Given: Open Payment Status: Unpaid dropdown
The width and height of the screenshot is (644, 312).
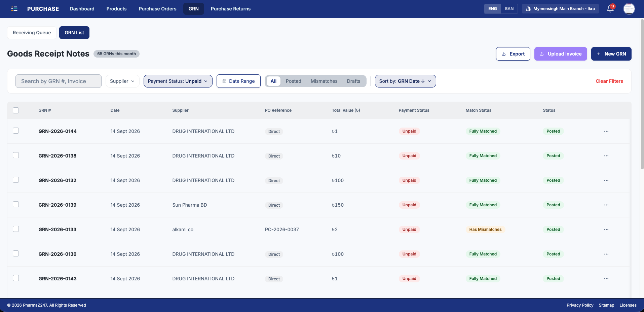Looking at the screenshot, I should (x=178, y=81).
